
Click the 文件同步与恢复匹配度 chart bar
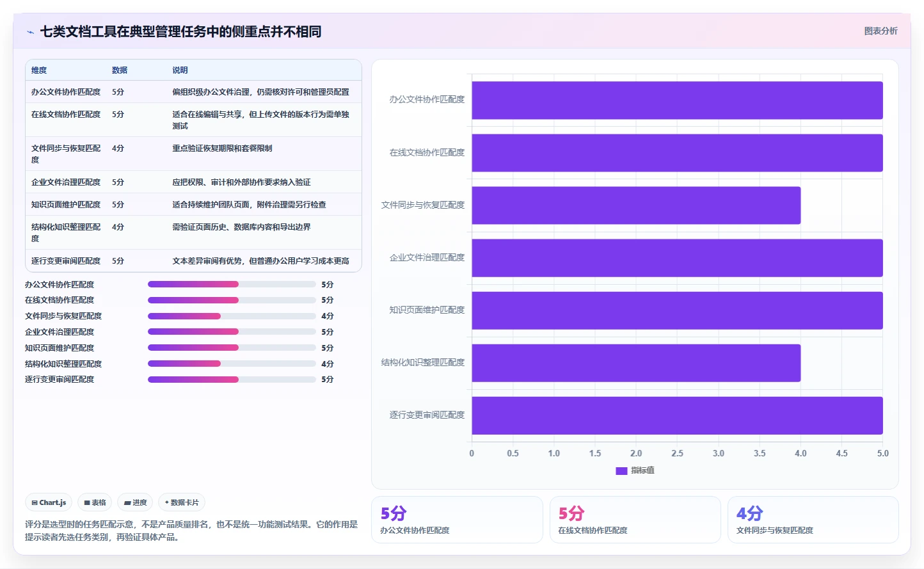tap(636, 205)
